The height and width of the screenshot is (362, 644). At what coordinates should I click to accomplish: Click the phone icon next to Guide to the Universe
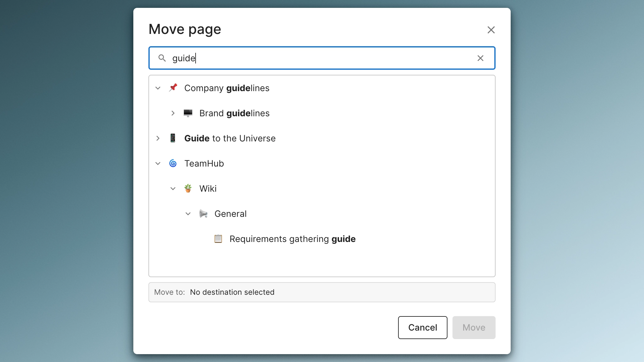pyautogui.click(x=173, y=138)
